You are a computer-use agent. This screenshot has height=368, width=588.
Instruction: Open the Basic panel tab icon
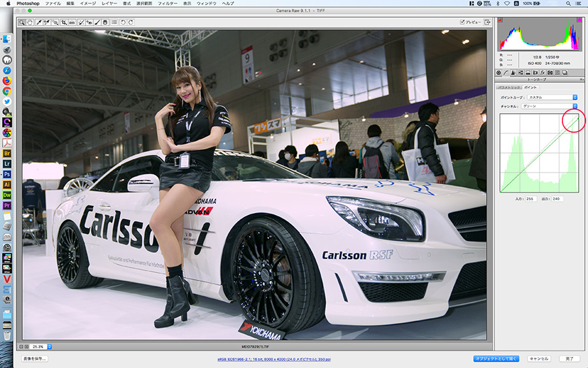[498, 73]
